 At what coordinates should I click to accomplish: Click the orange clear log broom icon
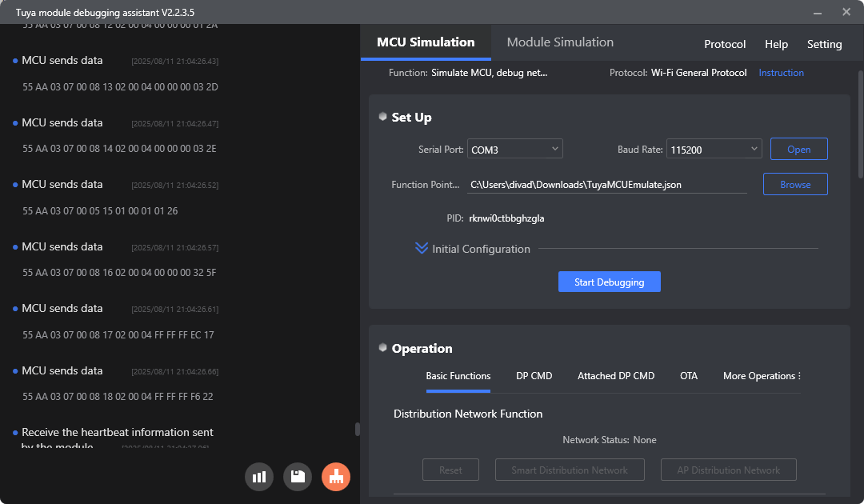(x=336, y=477)
